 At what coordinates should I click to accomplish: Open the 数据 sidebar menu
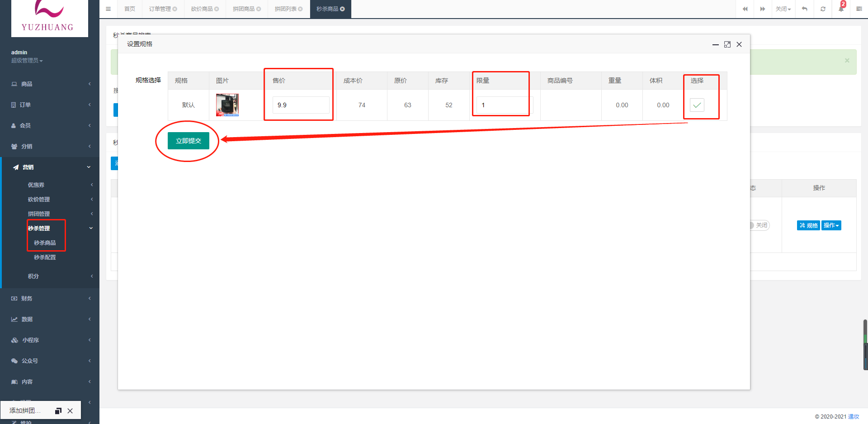pos(50,319)
